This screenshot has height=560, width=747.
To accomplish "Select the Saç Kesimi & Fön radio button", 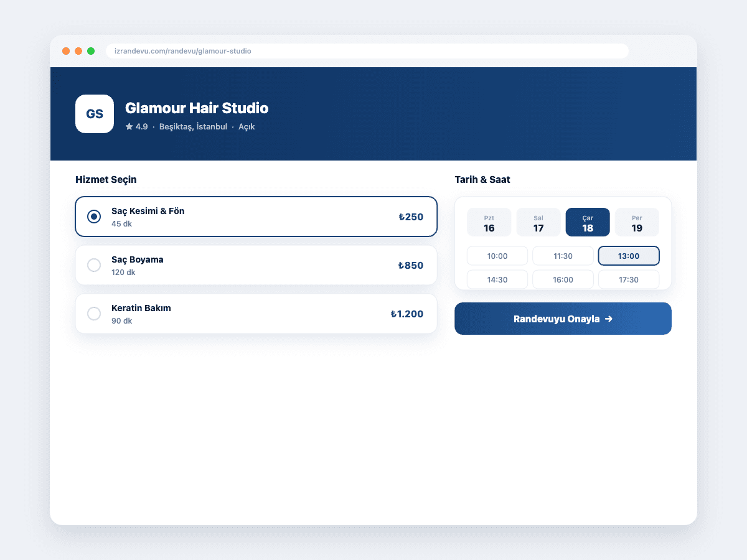I will 94,217.
